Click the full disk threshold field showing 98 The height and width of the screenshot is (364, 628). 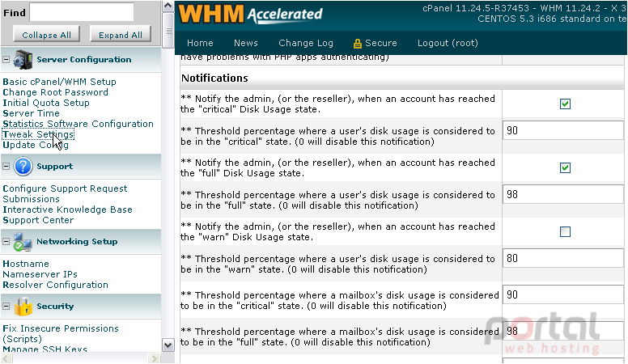click(x=563, y=195)
